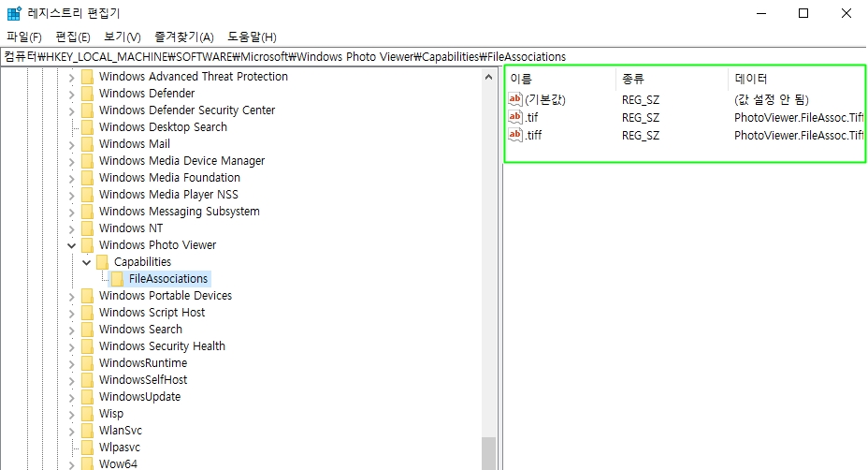Image resolution: width=868 pixels, height=470 pixels.
Task: Select the FileAssociations folder icon
Action: [x=117, y=279]
